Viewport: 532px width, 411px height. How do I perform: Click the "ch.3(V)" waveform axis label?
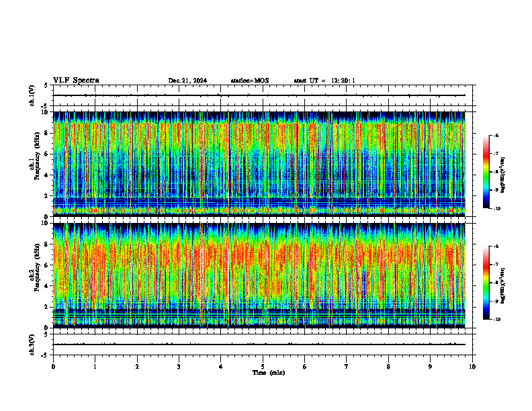(32, 345)
